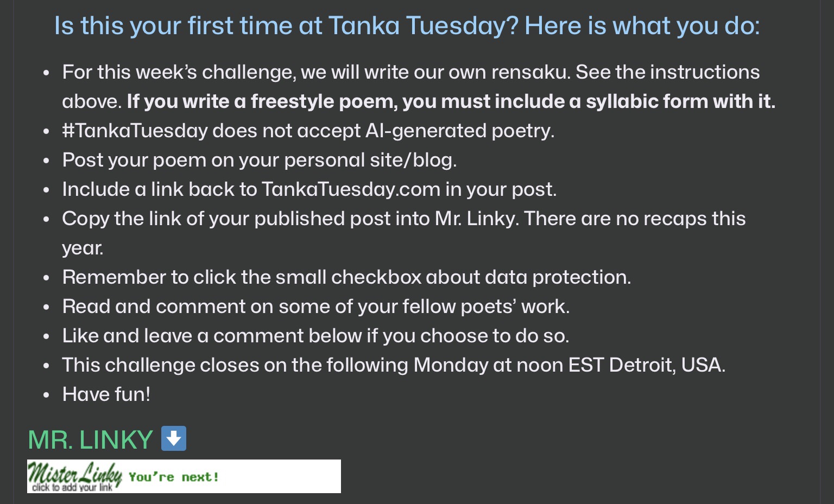Click the blank white area of Mister Linky banner
The image size is (834, 504).
pos(282,476)
